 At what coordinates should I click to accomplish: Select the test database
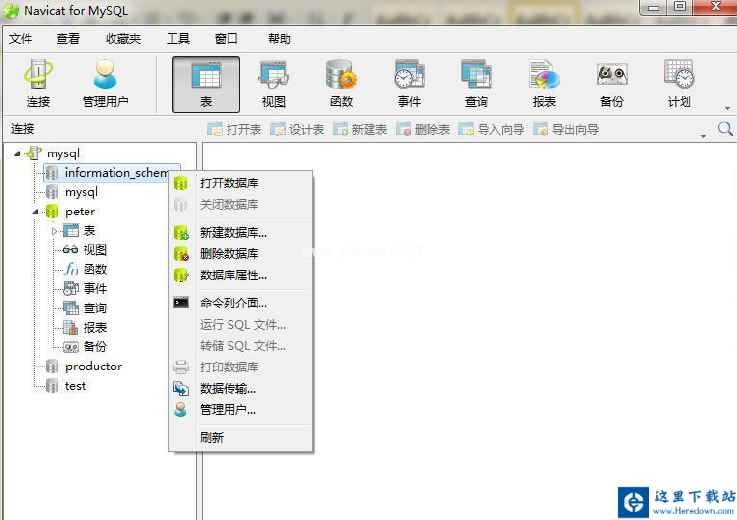75,386
